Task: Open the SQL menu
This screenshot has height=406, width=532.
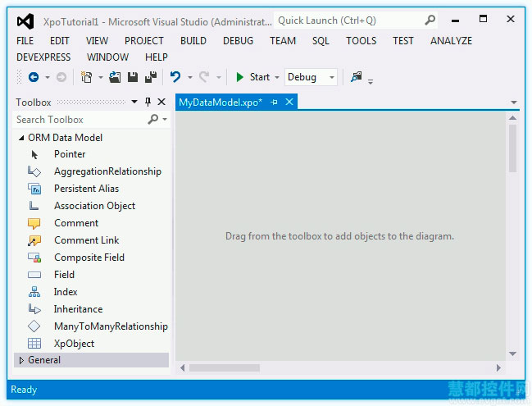Action: click(x=321, y=41)
